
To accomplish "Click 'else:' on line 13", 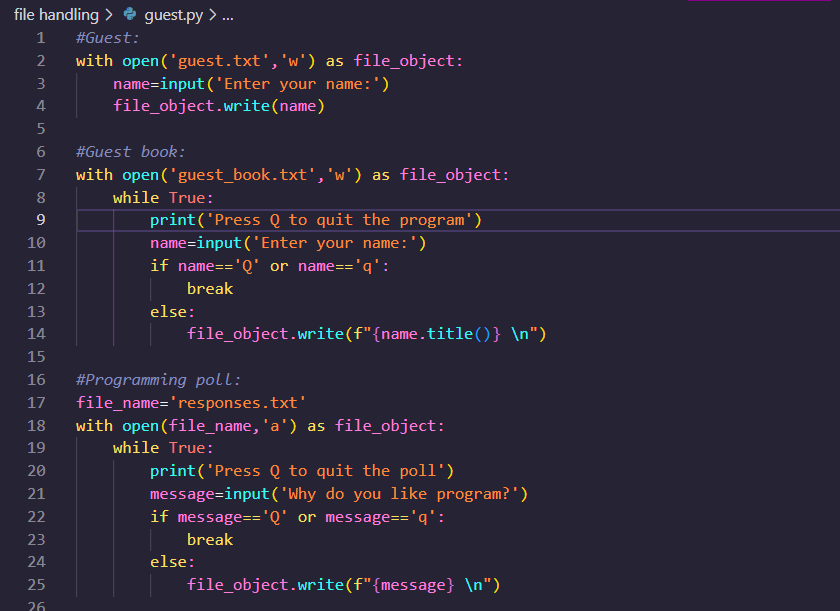I will click(x=172, y=312).
